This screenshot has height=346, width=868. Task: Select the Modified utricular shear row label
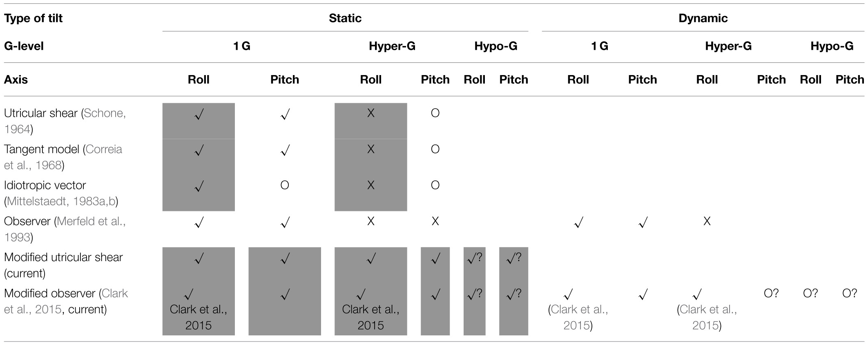(63, 257)
